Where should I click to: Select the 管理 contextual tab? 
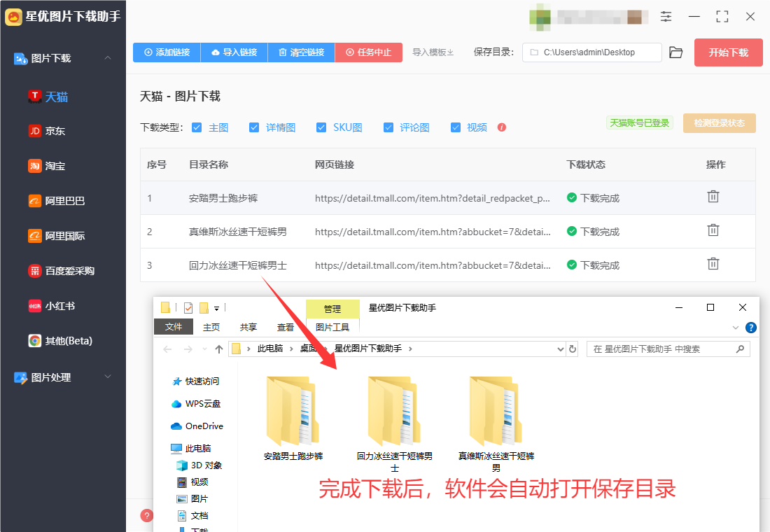[x=332, y=309]
